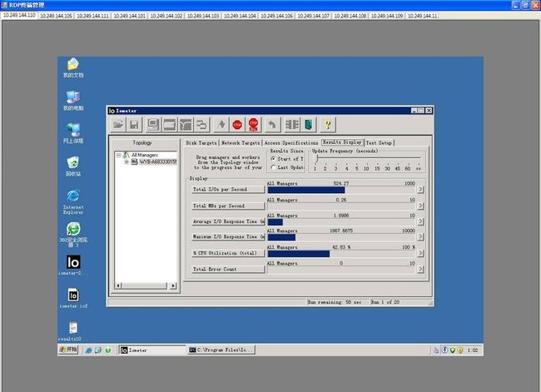The image size is (541, 392).
Task: Start new network worker toolbar icon
Action: (186, 125)
